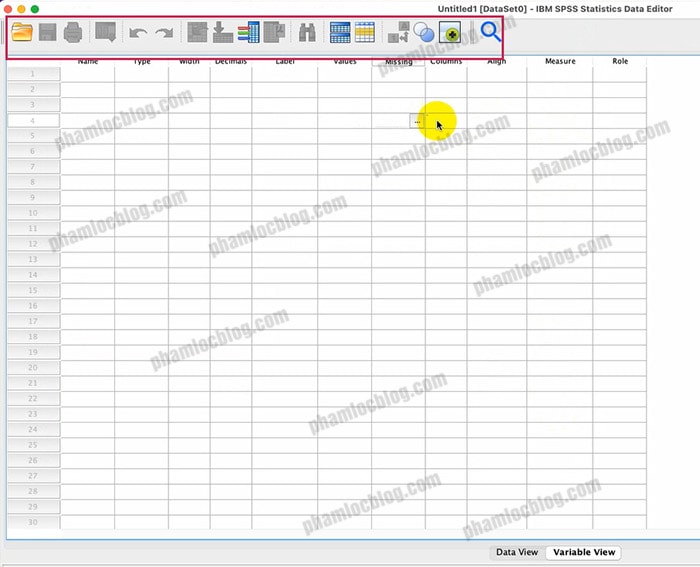Click the Missing column header
Screen dimensions: 700x567
(398, 62)
